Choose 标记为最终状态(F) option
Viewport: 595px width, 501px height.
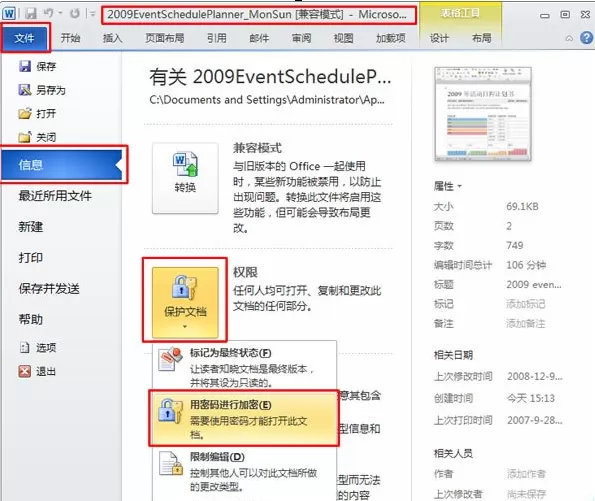click(244, 367)
